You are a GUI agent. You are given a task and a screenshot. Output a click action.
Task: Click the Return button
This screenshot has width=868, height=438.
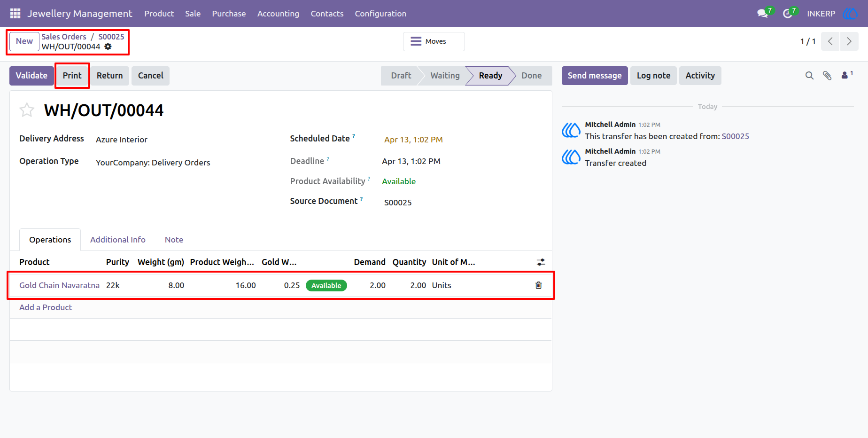109,76
